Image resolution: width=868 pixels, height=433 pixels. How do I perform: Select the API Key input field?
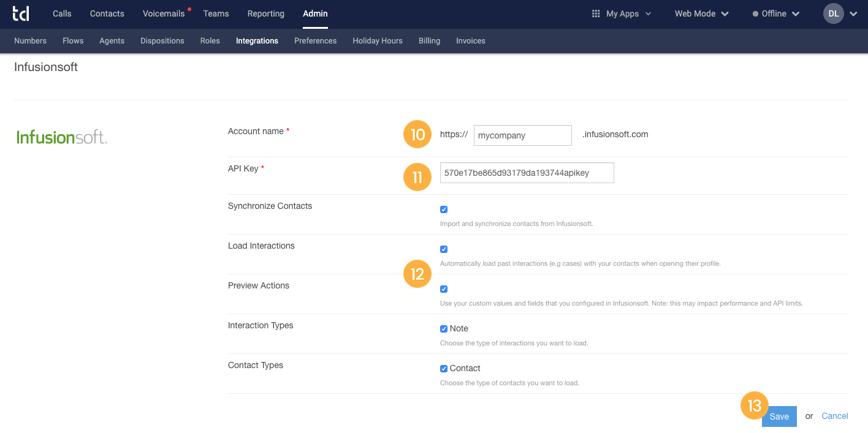(x=526, y=173)
